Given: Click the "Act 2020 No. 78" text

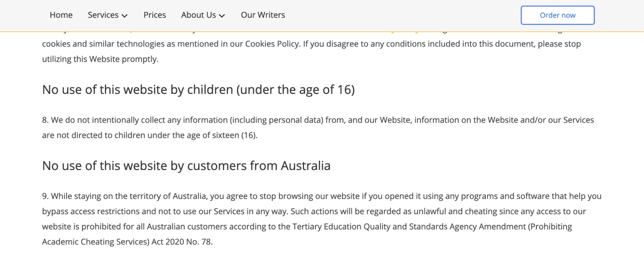Looking at the screenshot, I should 182,242.
